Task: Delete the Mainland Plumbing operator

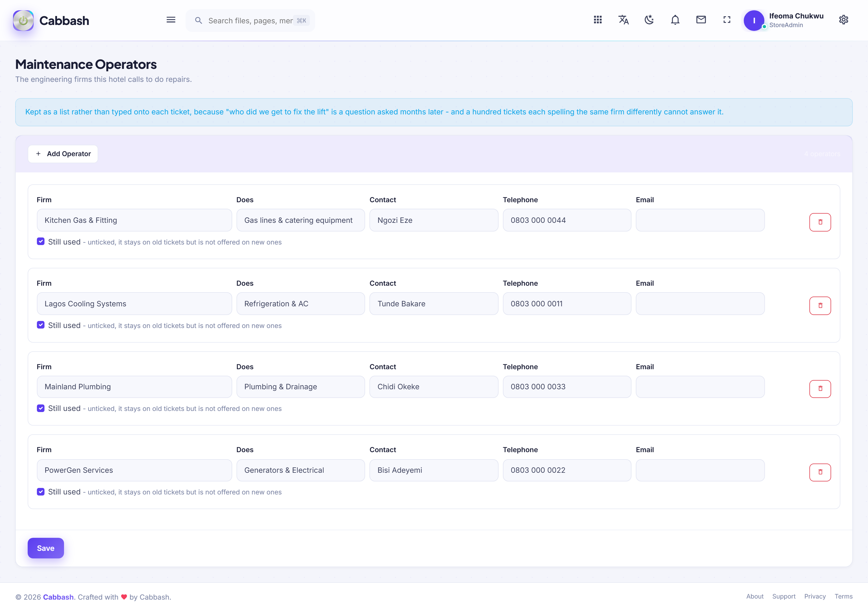Action: pyautogui.click(x=820, y=389)
